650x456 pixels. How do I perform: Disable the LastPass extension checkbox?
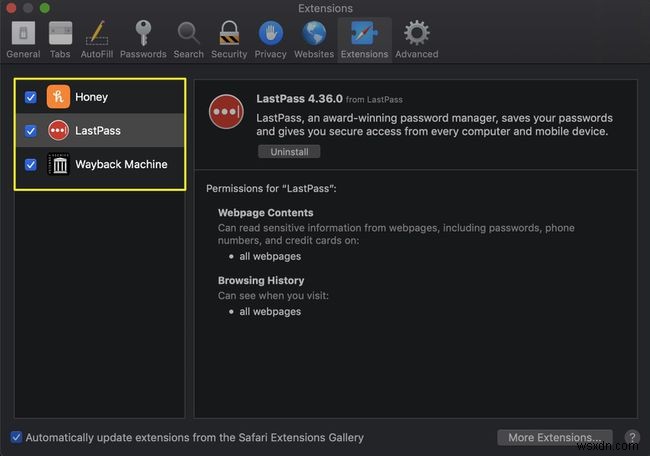[31, 131]
